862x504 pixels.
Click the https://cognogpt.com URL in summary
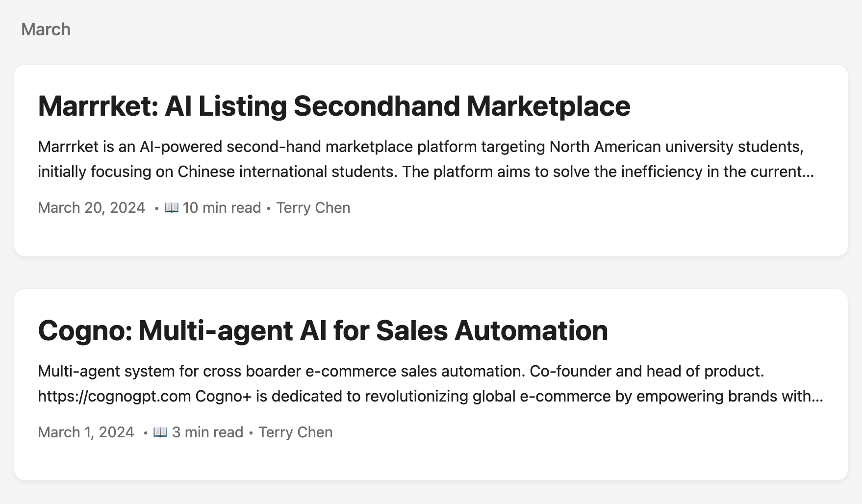(x=114, y=396)
